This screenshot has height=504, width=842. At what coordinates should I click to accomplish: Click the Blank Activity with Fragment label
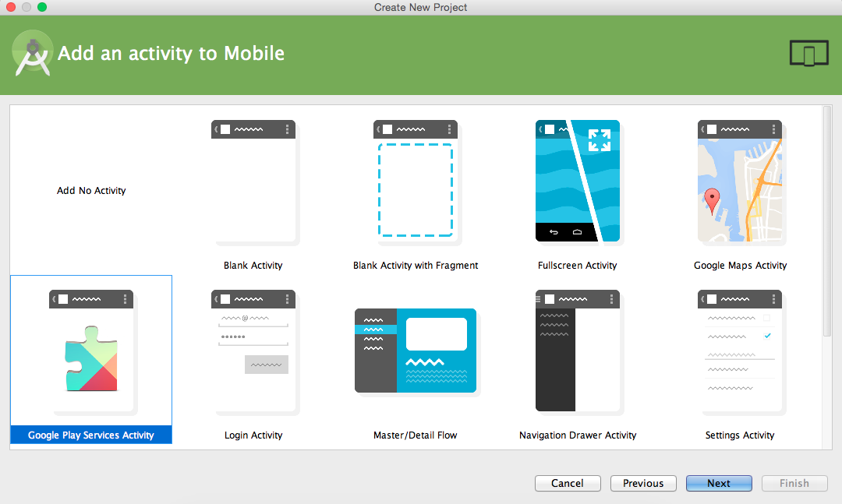coord(415,265)
